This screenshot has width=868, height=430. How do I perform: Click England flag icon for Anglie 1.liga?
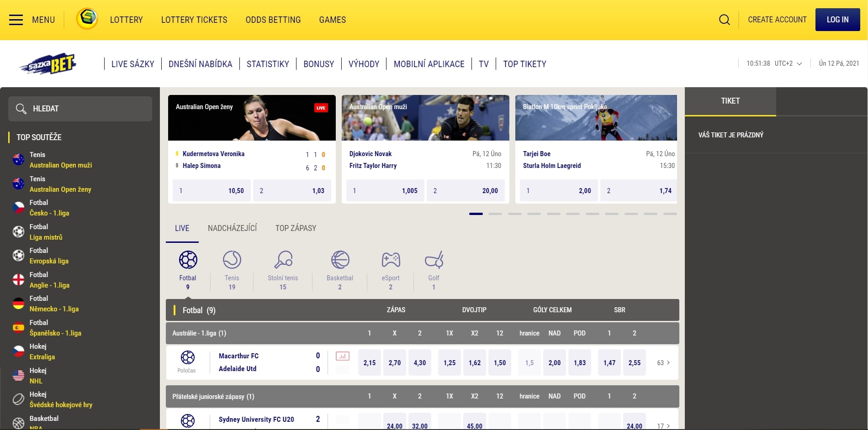point(18,279)
